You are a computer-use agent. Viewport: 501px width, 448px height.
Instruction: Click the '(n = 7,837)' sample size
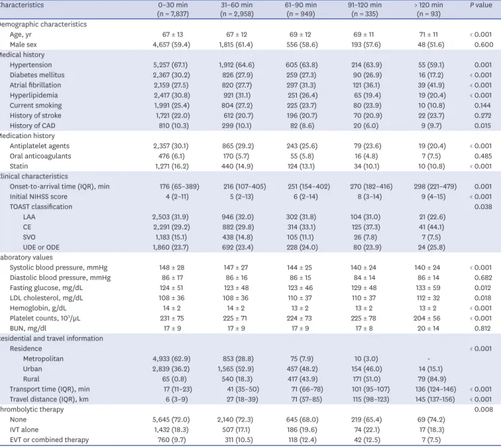point(173,14)
